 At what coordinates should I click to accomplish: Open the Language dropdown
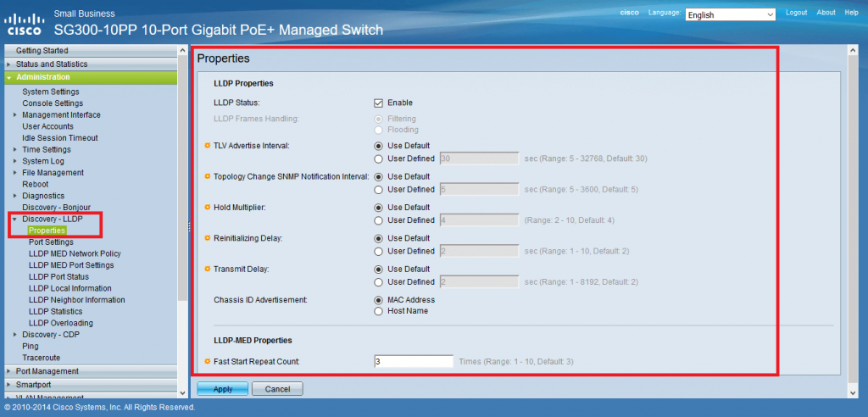coord(730,15)
